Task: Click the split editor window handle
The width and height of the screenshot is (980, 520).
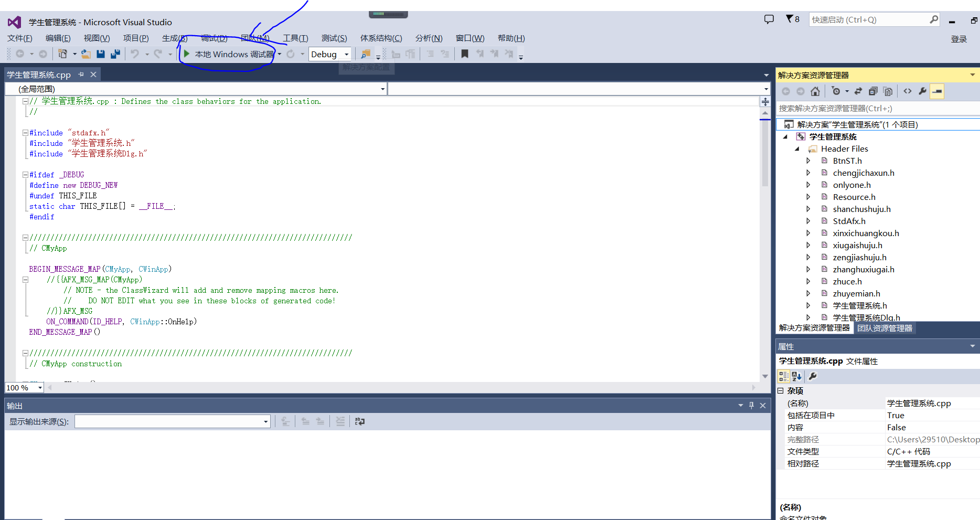Action: pyautogui.click(x=765, y=101)
